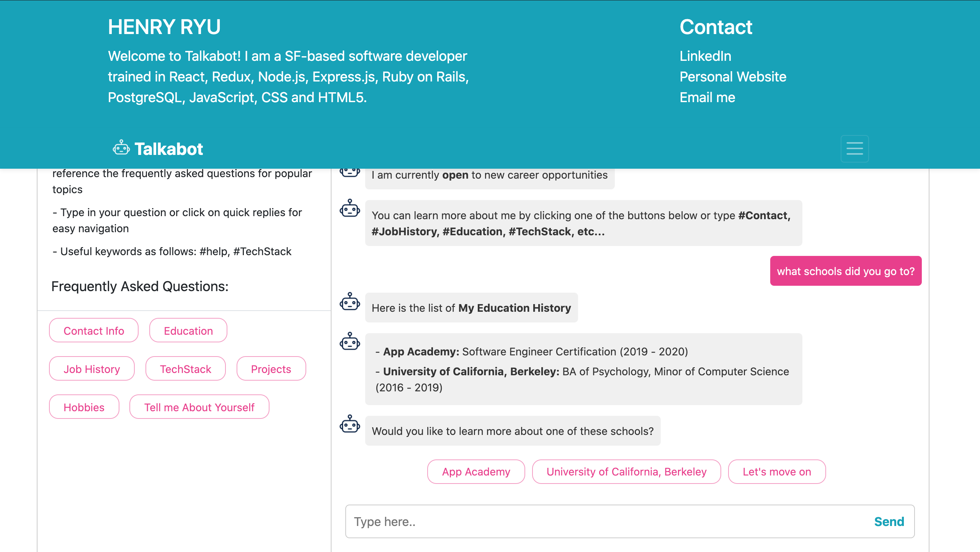Focus the 'Type here..' message input
The image size is (980, 552).
[605, 521]
